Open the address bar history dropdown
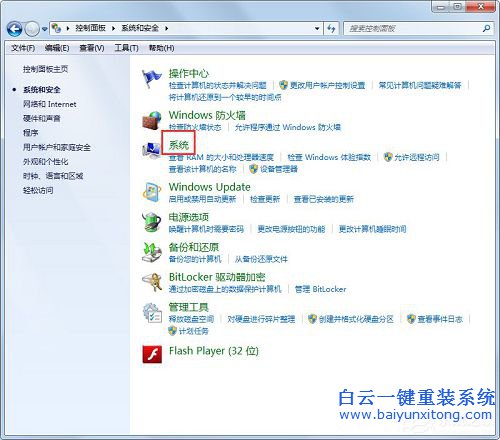 tap(317, 29)
